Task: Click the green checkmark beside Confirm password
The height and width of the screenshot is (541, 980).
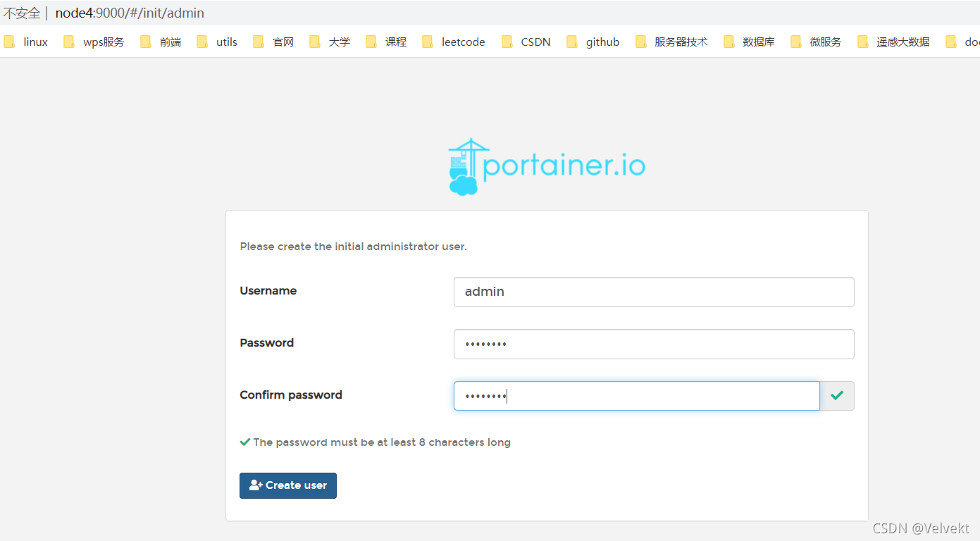Action: click(x=837, y=396)
